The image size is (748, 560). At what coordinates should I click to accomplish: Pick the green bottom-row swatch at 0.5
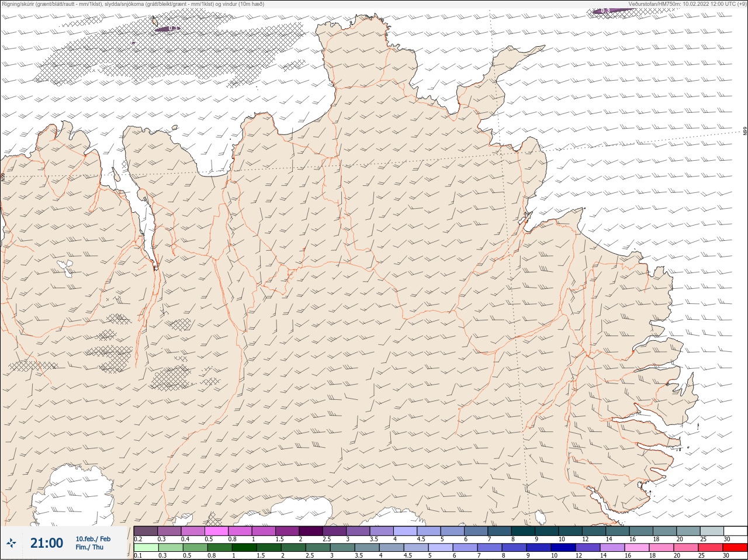(x=195, y=548)
